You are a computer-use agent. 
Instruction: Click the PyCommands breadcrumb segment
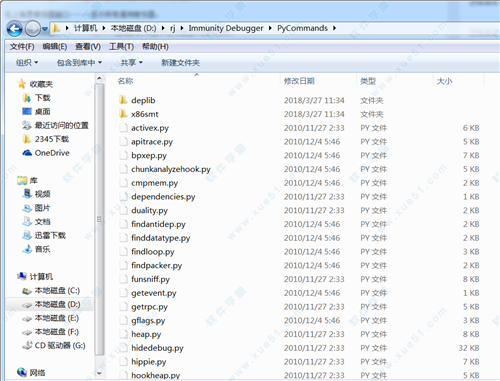tap(302, 28)
